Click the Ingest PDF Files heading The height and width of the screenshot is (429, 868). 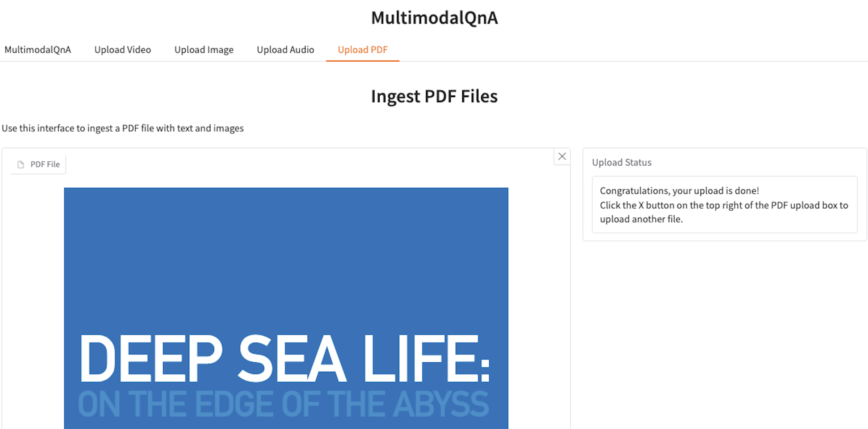[434, 96]
